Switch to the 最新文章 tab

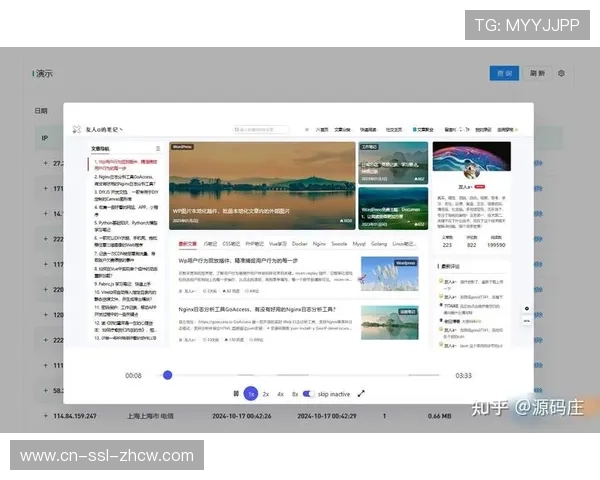tap(188, 244)
